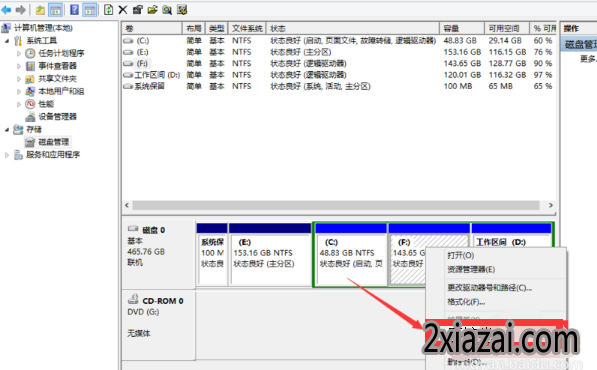Collapse the 系统工具 tree node

click(7, 41)
